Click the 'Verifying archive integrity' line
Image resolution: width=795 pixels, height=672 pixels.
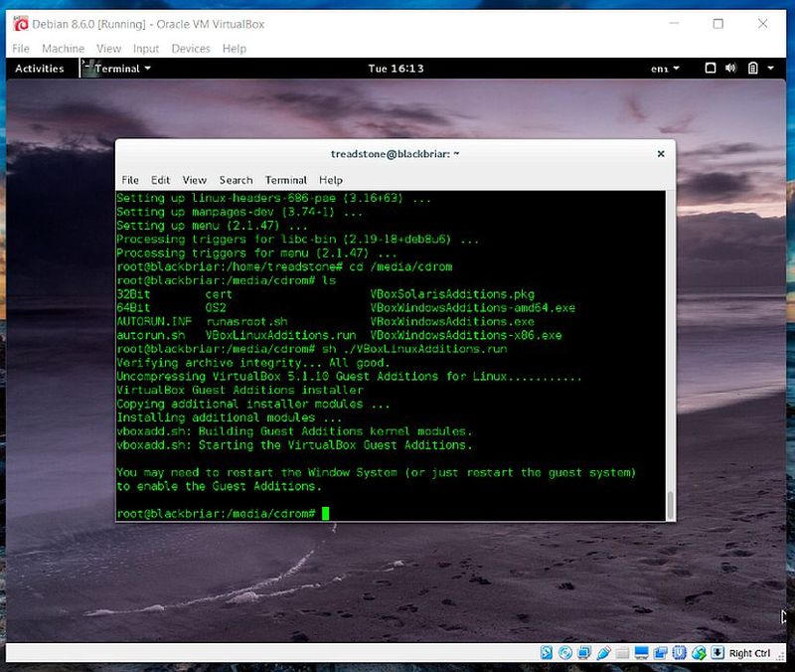click(x=253, y=363)
